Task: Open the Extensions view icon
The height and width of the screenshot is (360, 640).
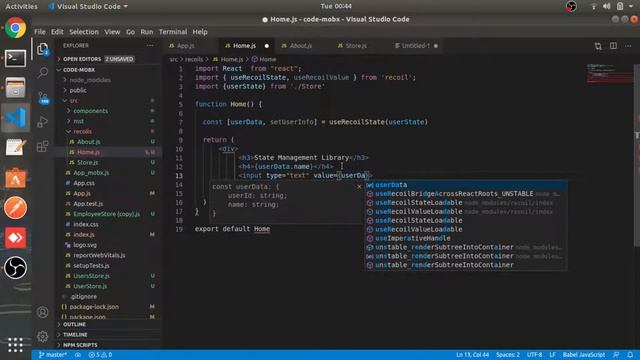Action: click(43, 146)
